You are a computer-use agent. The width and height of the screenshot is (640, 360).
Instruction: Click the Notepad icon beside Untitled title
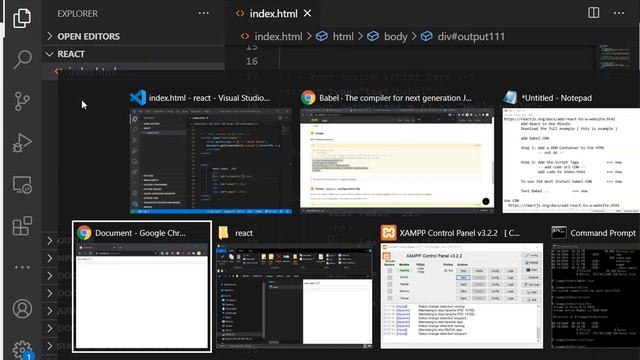[x=510, y=98]
